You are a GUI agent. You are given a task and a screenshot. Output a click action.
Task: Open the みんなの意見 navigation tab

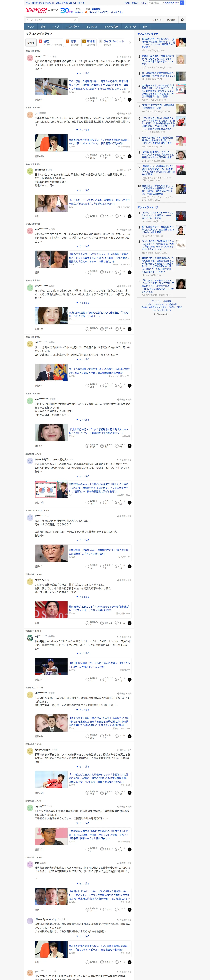point(111,27)
